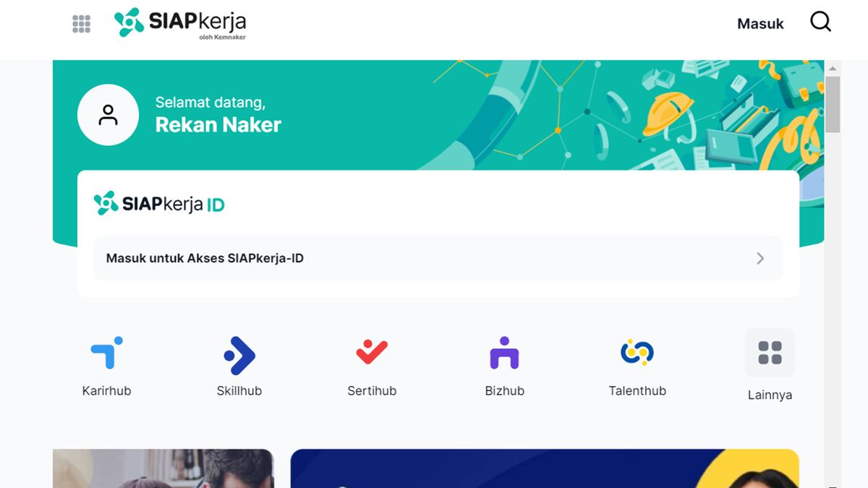The width and height of the screenshot is (868, 488).
Task: Open the apps grid menu icon
Action: 82,24
